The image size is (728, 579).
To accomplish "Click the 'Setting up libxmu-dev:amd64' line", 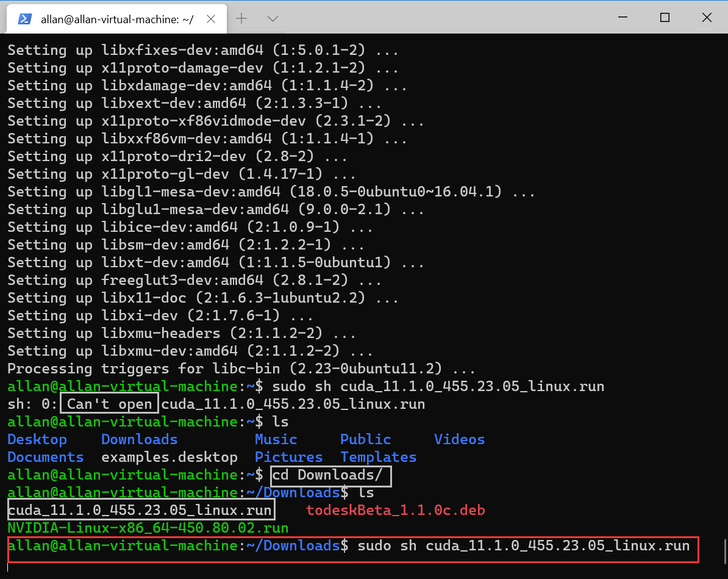I will point(190,351).
